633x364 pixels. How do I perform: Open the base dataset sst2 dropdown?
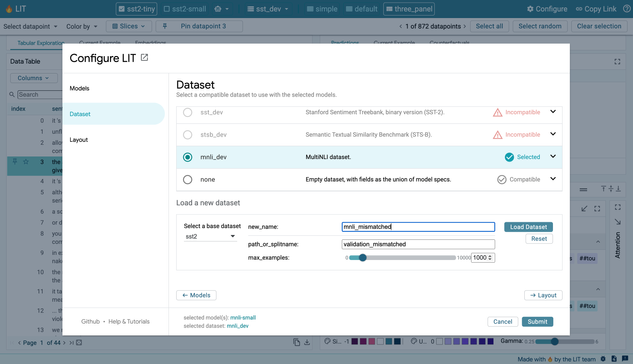tap(210, 236)
